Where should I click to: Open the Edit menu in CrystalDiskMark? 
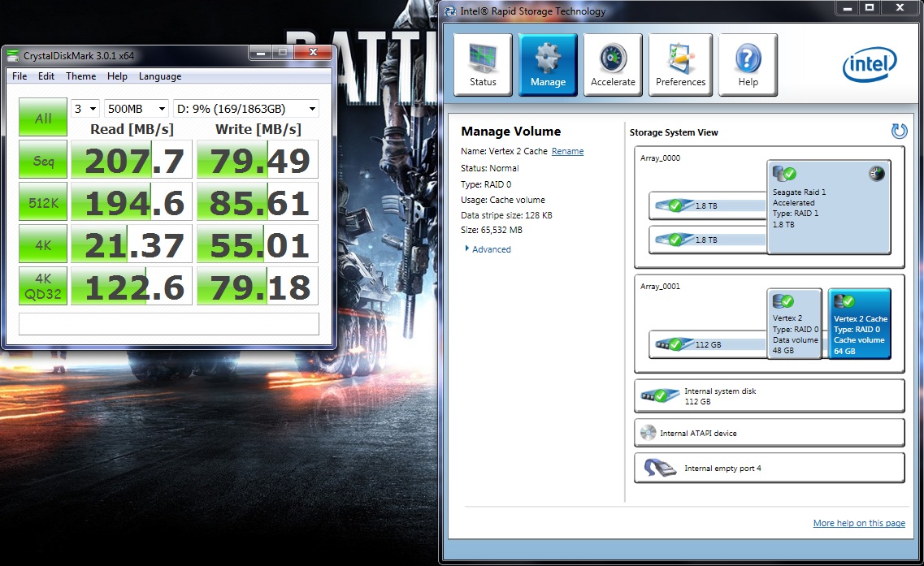coord(46,76)
